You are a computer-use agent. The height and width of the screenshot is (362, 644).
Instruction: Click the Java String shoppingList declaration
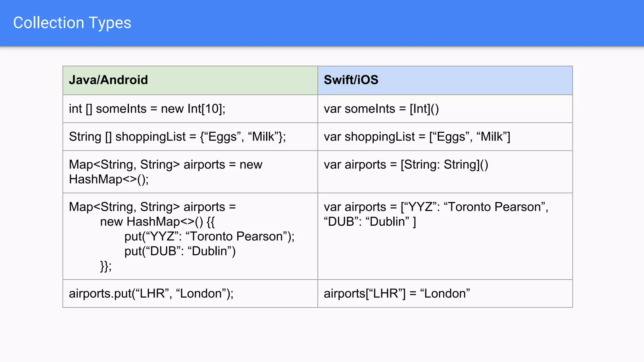(177, 137)
